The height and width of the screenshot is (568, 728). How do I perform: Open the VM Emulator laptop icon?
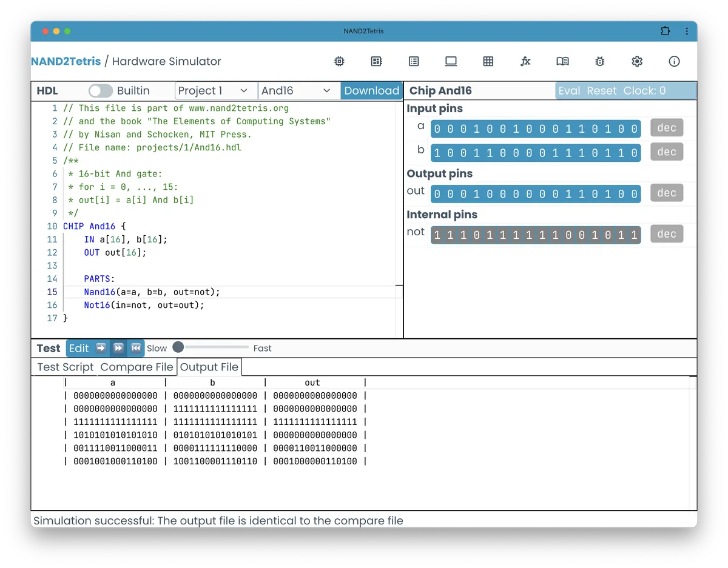tap(451, 61)
